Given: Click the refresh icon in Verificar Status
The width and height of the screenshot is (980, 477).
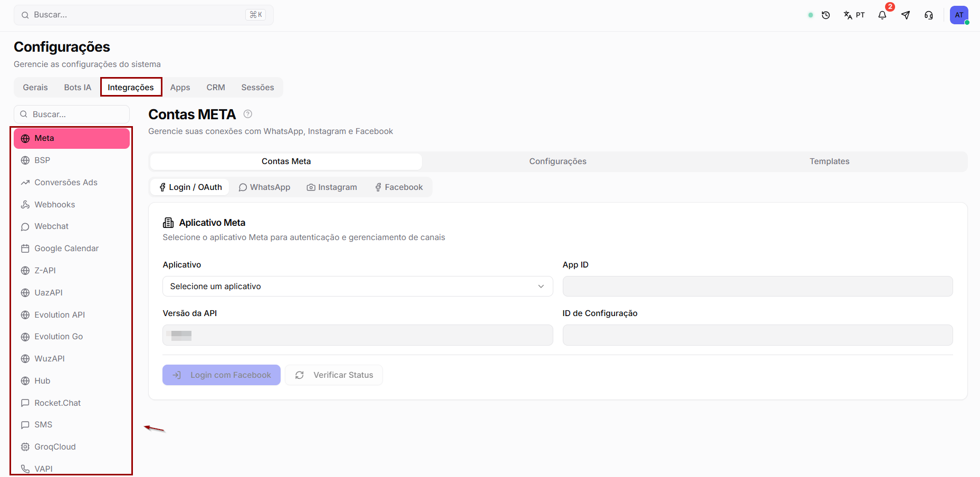Looking at the screenshot, I should click(x=300, y=375).
